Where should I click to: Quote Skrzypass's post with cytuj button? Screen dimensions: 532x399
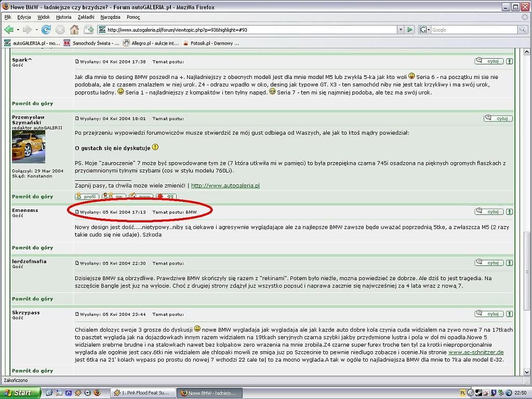point(489,314)
